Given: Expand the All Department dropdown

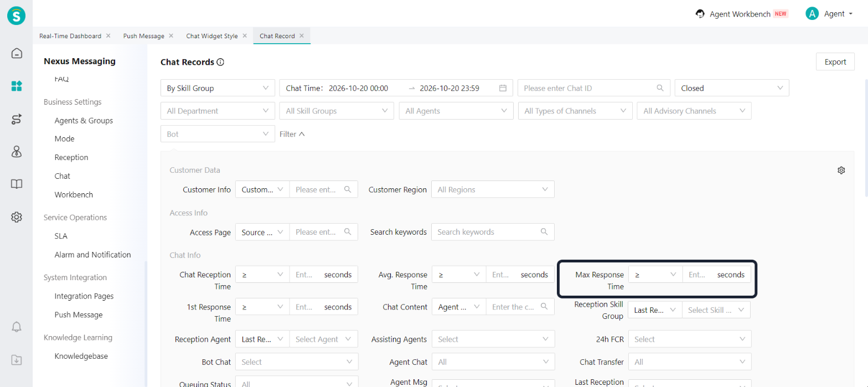Looking at the screenshot, I should point(218,111).
